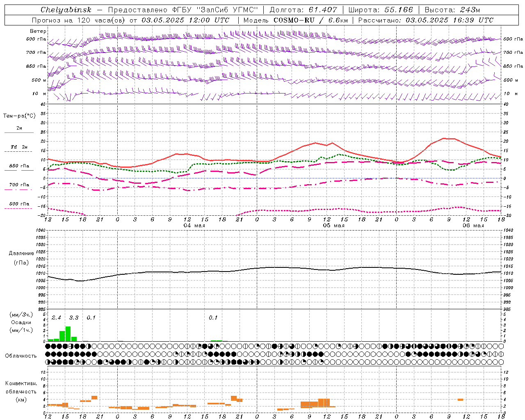Click the "850 гПа" temperature legend entry
Viewport: 525px width, 420px height.
19,166
